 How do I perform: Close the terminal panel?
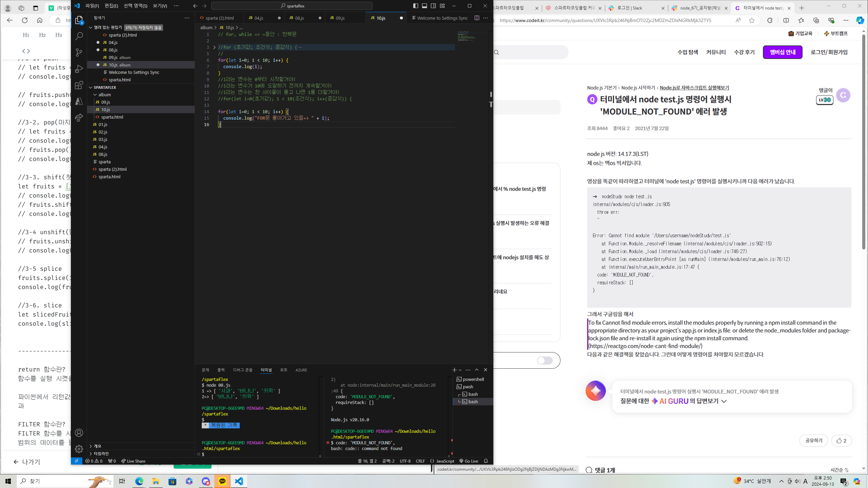point(486,370)
